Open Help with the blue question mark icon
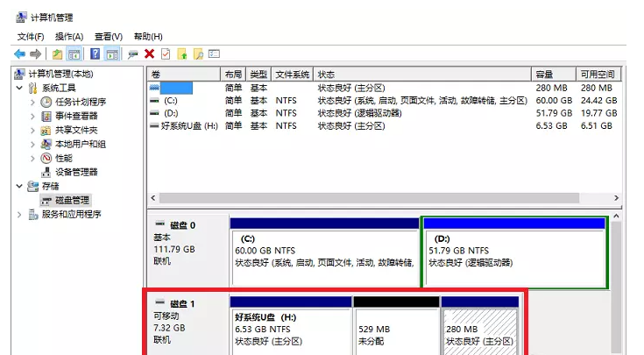Screen dimensions: 644x355 (95, 53)
